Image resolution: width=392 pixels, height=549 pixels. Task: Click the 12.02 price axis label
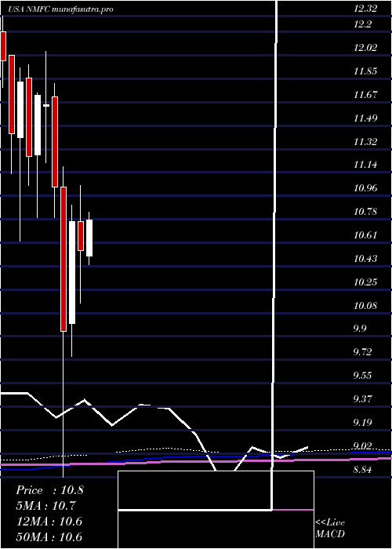click(x=365, y=48)
